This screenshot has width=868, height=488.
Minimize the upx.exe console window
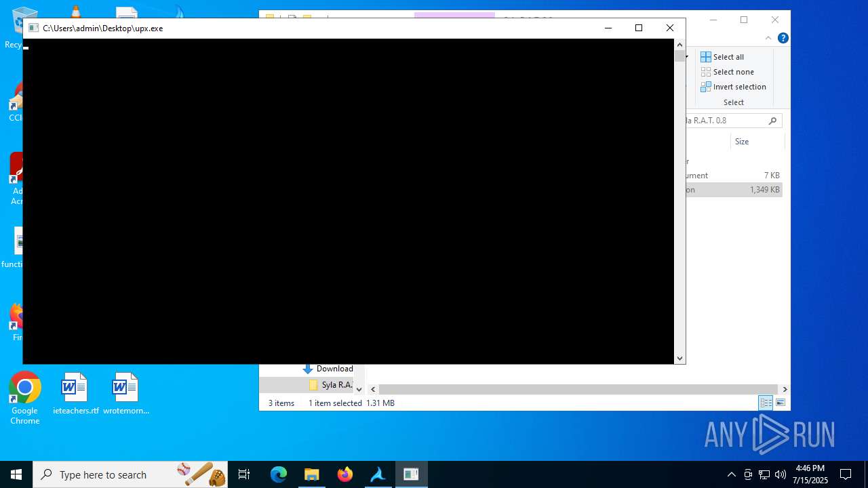point(608,28)
